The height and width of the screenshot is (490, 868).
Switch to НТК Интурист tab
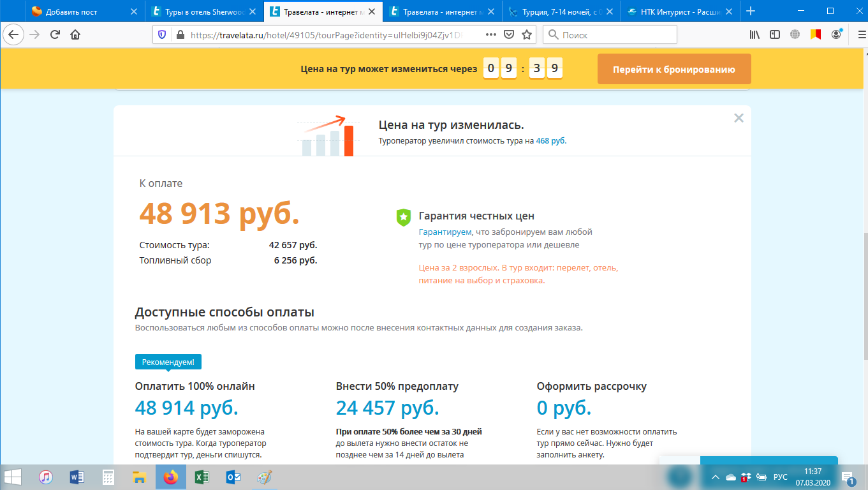click(x=679, y=11)
